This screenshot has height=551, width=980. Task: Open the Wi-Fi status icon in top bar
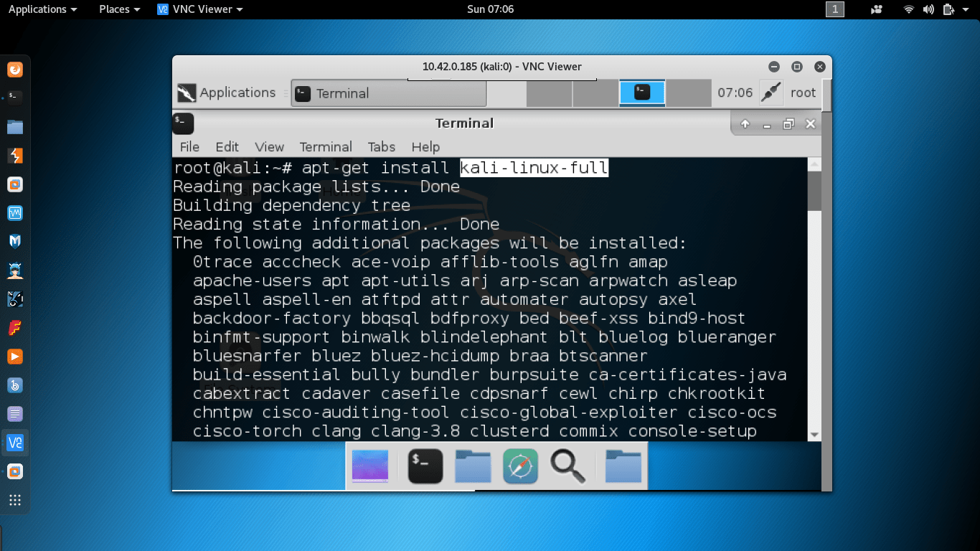pyautogui.click(x=909, y=9)
